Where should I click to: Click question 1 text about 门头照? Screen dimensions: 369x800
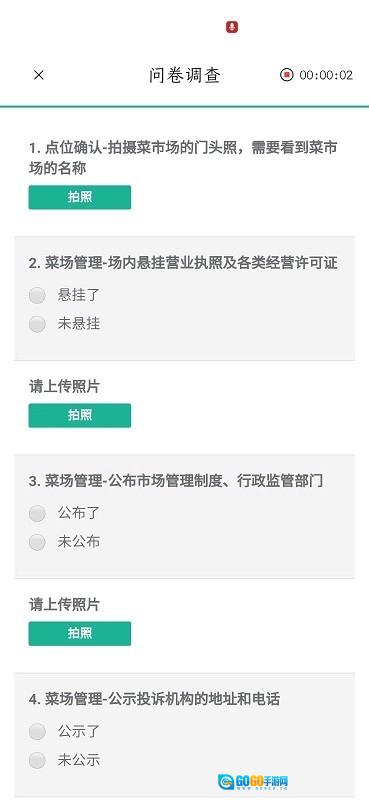183,158
